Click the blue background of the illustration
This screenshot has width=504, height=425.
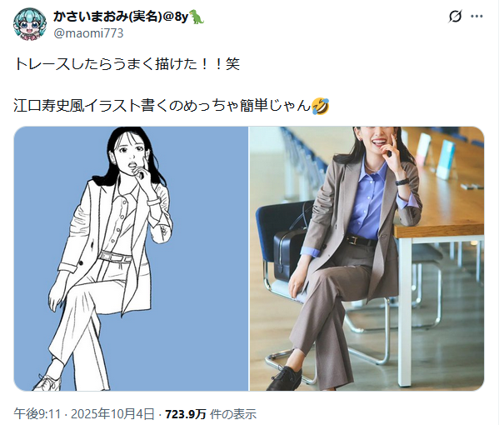[x=206, y=257]
